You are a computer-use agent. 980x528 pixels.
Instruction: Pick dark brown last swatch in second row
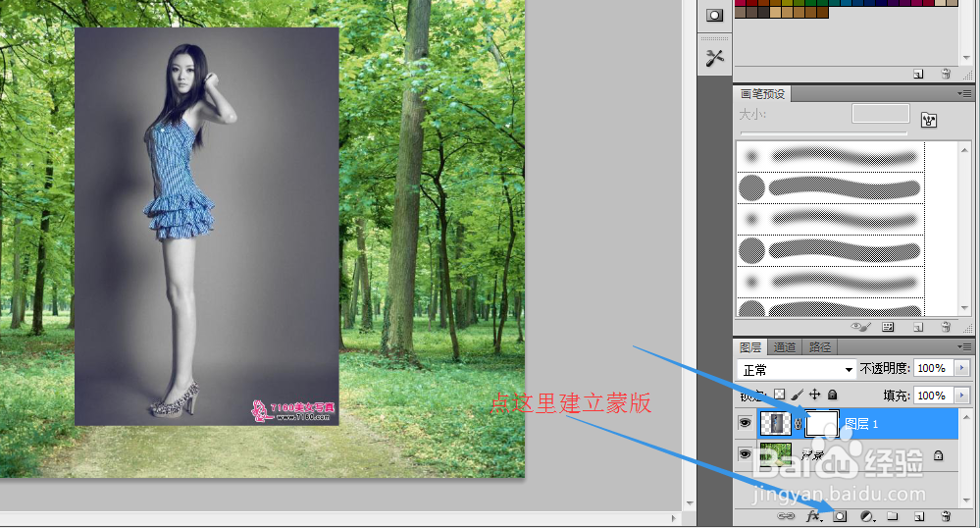822,12
